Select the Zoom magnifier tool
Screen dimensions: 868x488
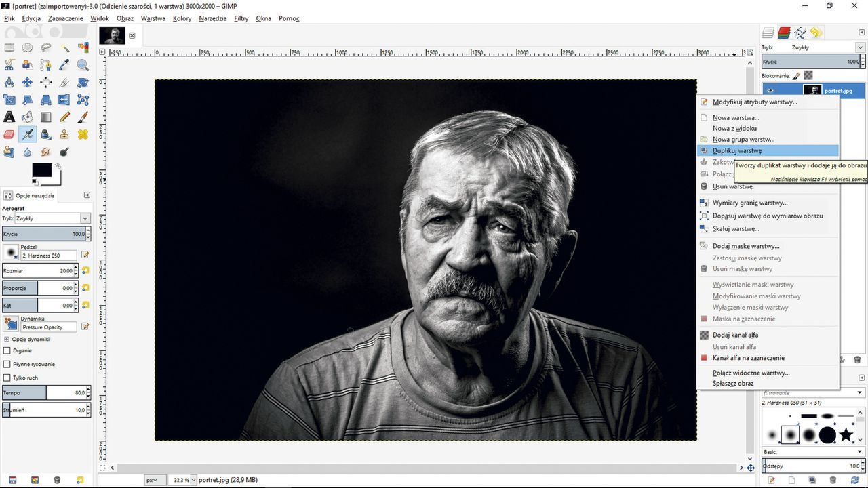point(83,65)
